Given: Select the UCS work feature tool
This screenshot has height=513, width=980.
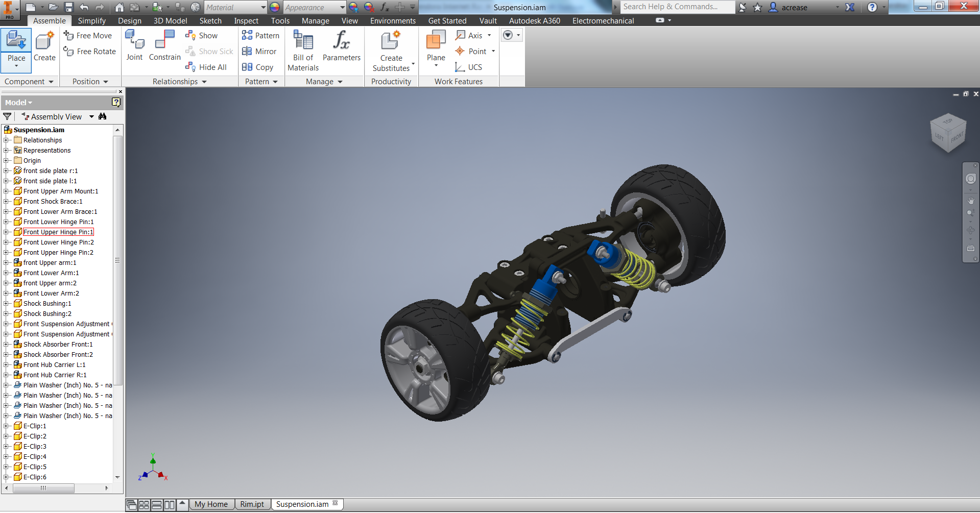Looking at the screenshot, I should pyautogui.click(x=468, y=67).
